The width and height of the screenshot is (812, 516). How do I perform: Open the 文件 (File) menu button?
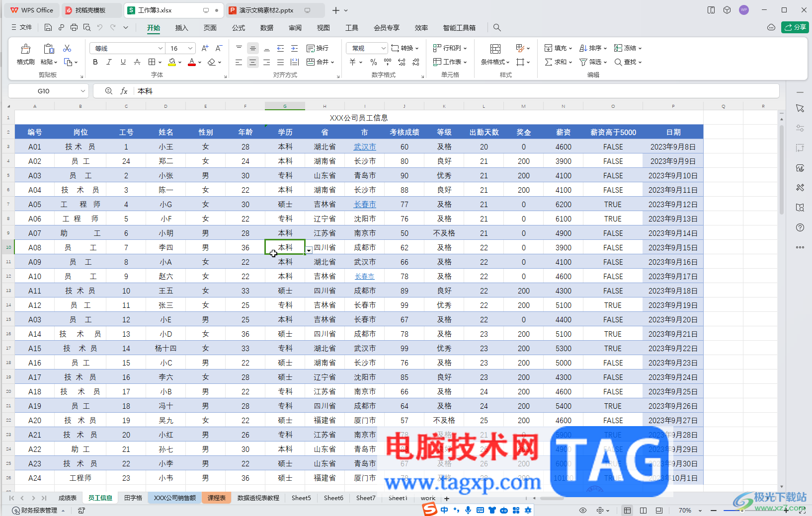point(22,27)
